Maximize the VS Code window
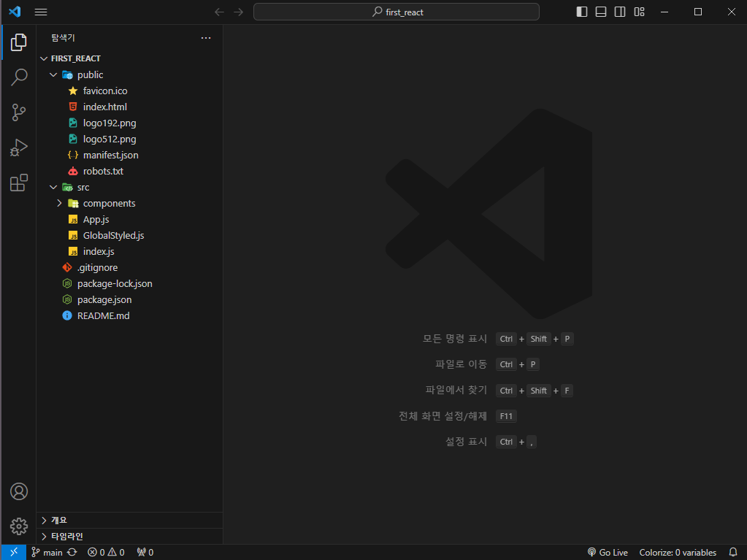 pyautogui.click(x=698, y=12)
